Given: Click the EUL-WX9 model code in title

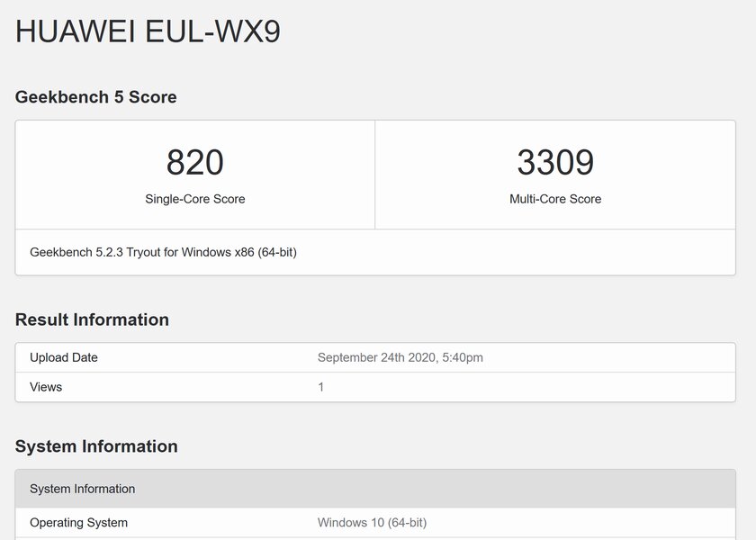Looking at the screenshot, I should pyautogui.click(x=212, y=31).
